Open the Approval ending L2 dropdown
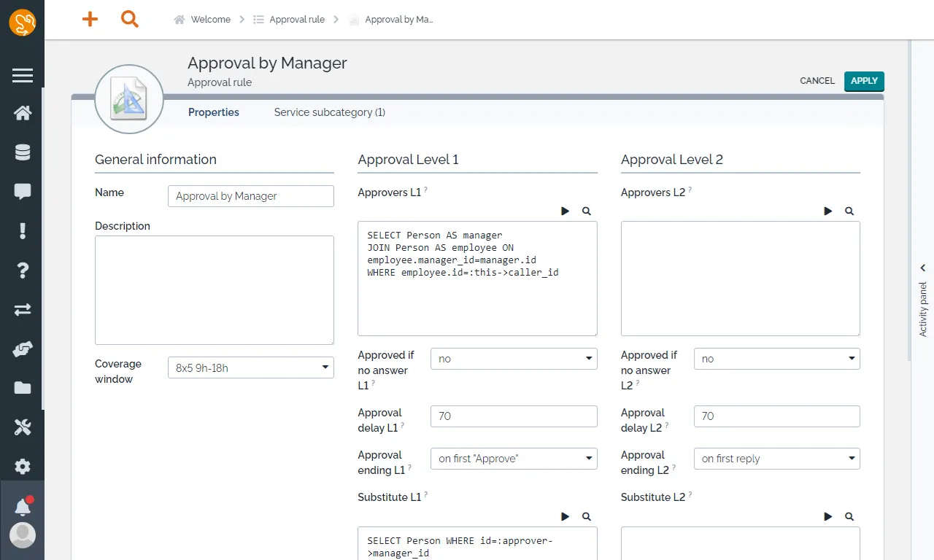This screenshot has width=934, height=560. (x=776, y=459)
